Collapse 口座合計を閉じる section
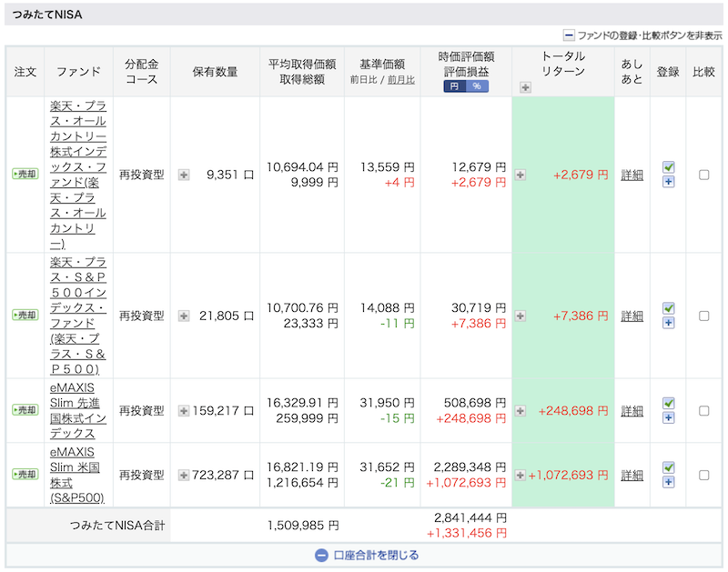Viewport: 728px width, 572px height. click(x=367, y=555)
